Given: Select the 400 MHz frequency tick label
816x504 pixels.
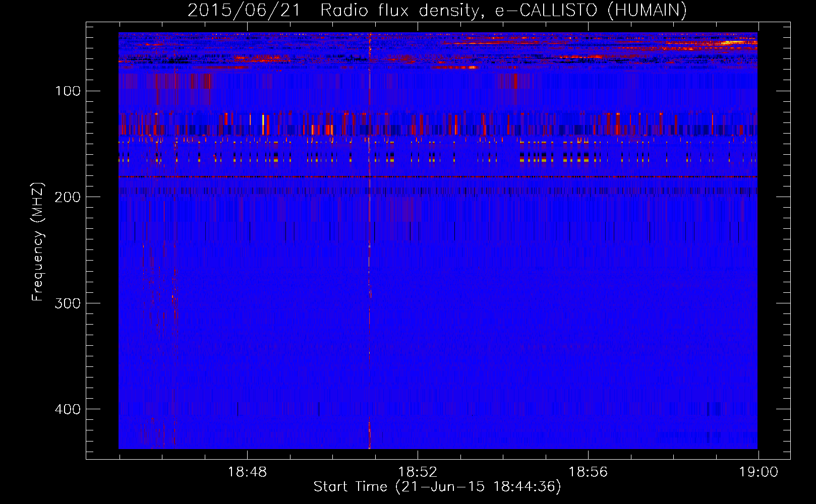Looking at the screenshot, I should point(68,409).
